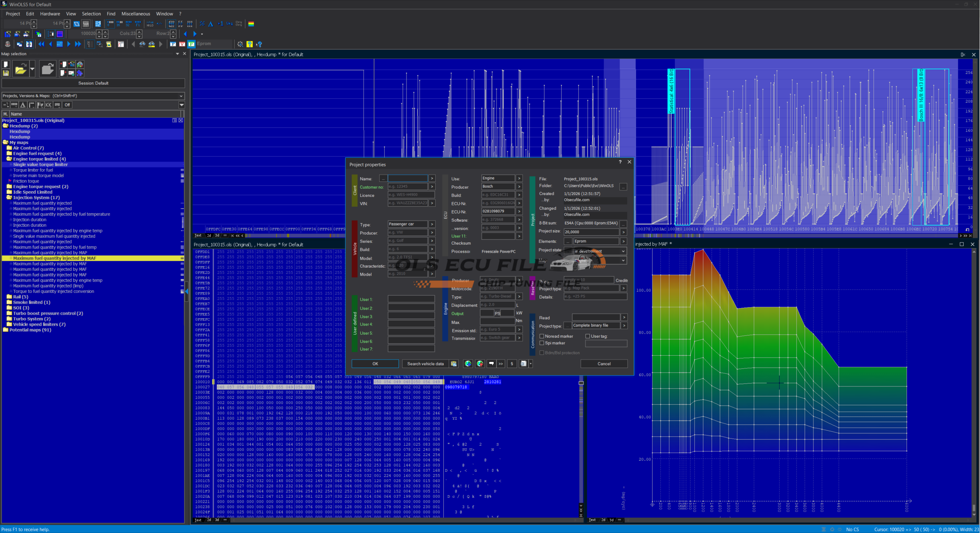Open the Projects, Versions & Maps dropdown
The image size is (980, 533).
point(181,96)
